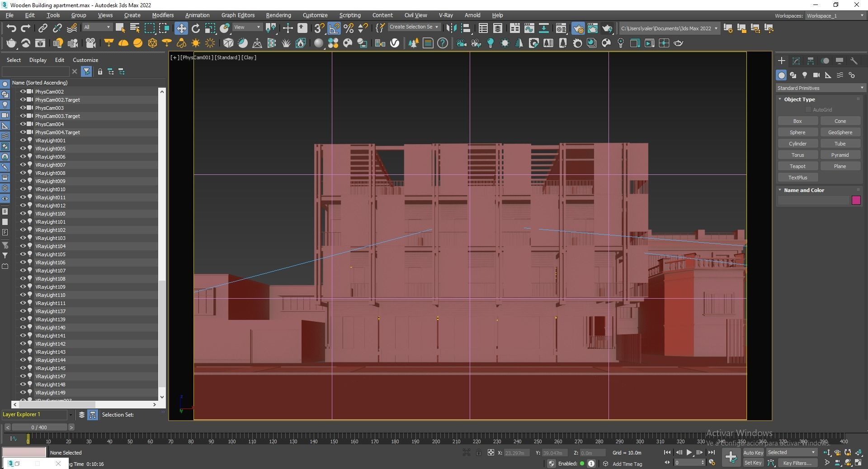
Task: Select the Select and Move tool
Action: (x=181, y=28)
